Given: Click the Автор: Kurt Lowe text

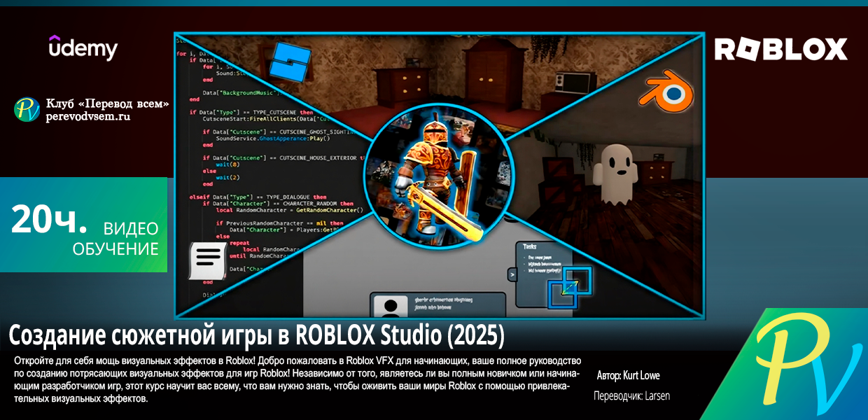Looking at the screenshot, I should [628, 376].
